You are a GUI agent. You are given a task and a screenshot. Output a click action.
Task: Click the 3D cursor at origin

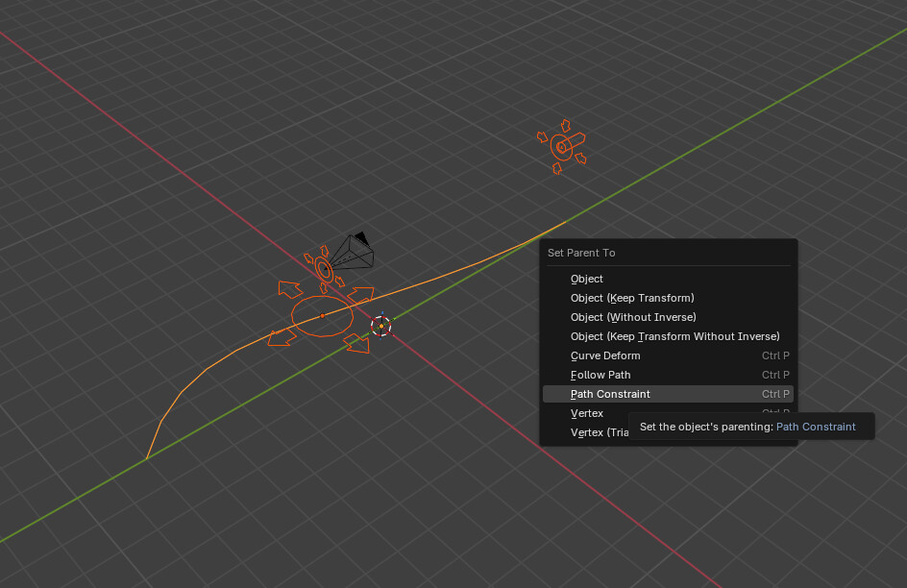pos(380,326)
